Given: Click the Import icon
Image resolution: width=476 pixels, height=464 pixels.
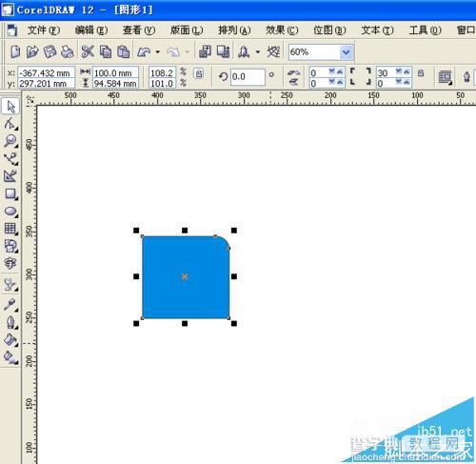Looking at the screenshot, I should coord(205,51).
